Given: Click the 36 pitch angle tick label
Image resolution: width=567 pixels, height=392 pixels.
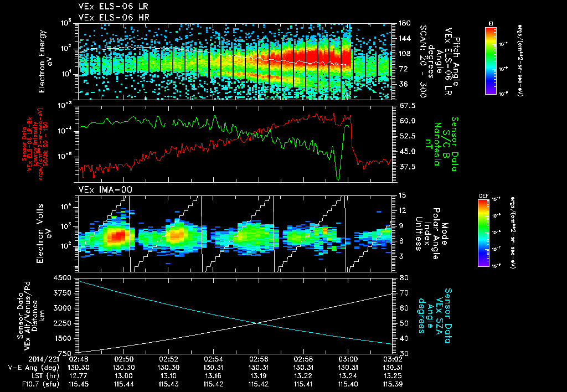Looking at the screenshot, I should (x=403, y=84).
